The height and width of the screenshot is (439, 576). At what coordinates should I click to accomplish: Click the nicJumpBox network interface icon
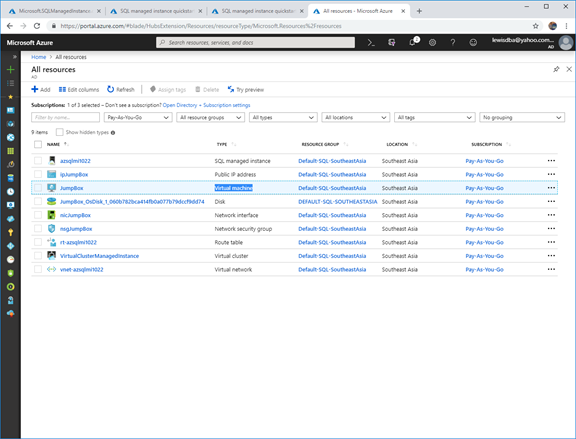pyautogui.click(x=52, y=215)
